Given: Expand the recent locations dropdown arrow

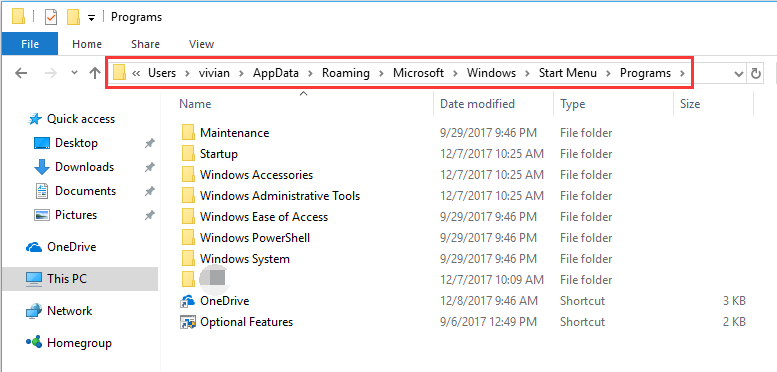Looking at the screenshot, I should click(74, 73).
